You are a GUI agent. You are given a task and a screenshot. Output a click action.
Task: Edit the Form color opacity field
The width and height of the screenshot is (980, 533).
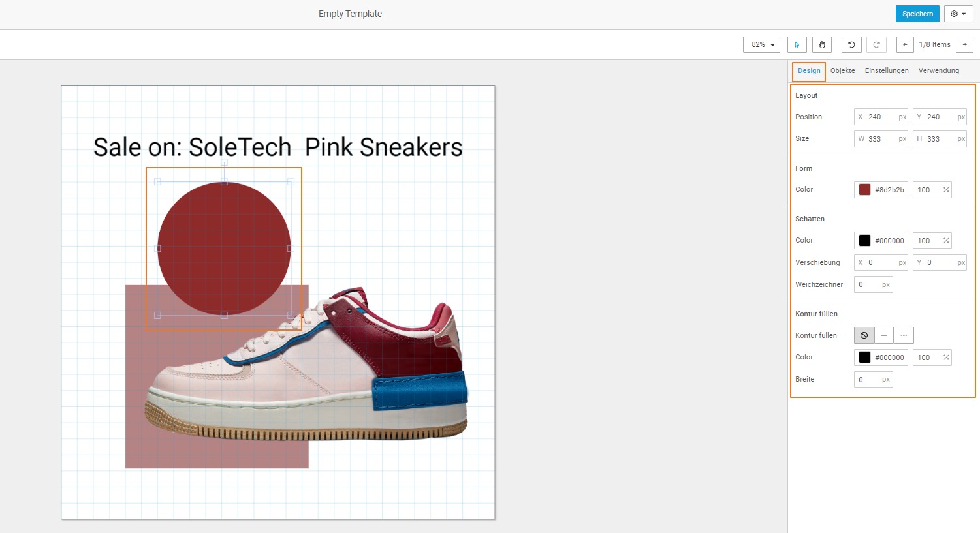click(x=932, y=190)
